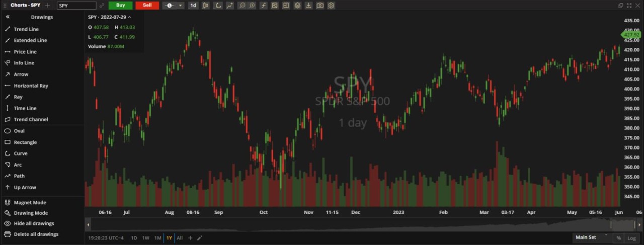This screenshot has height=245, width=644.
Task: Open the indicators function icon
Action: [x=264, y=6]
